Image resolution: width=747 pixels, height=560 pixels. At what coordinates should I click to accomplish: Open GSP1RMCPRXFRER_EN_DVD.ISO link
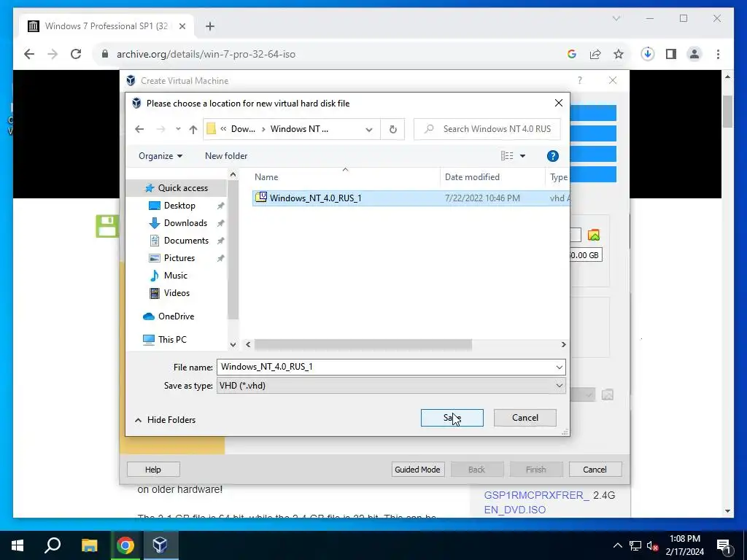tap(536, 502)
